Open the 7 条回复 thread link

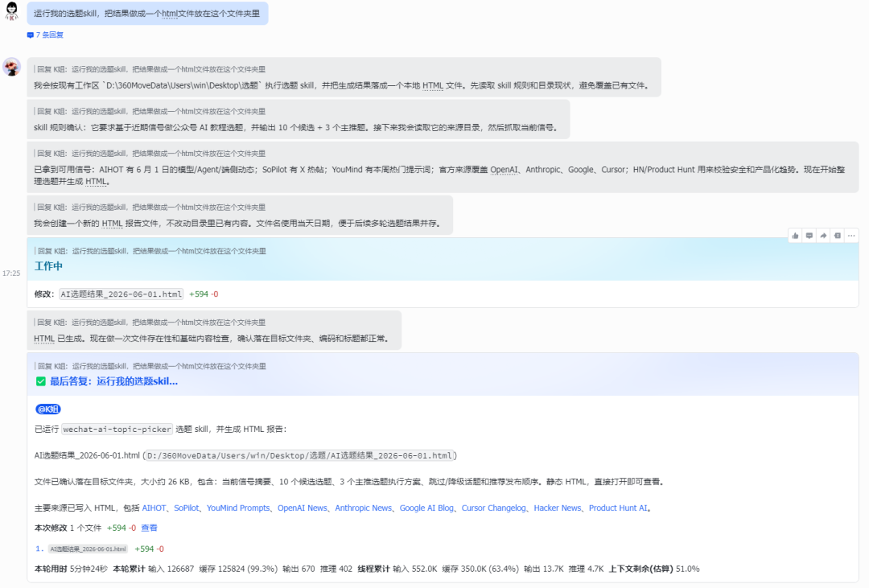click(x=49, y=35)
